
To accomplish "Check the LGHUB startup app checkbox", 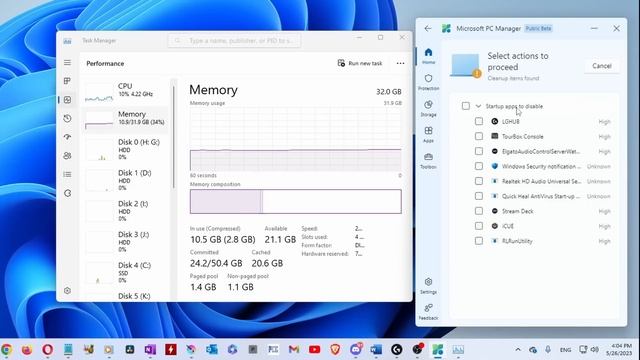I will click(x=479, y=121).
